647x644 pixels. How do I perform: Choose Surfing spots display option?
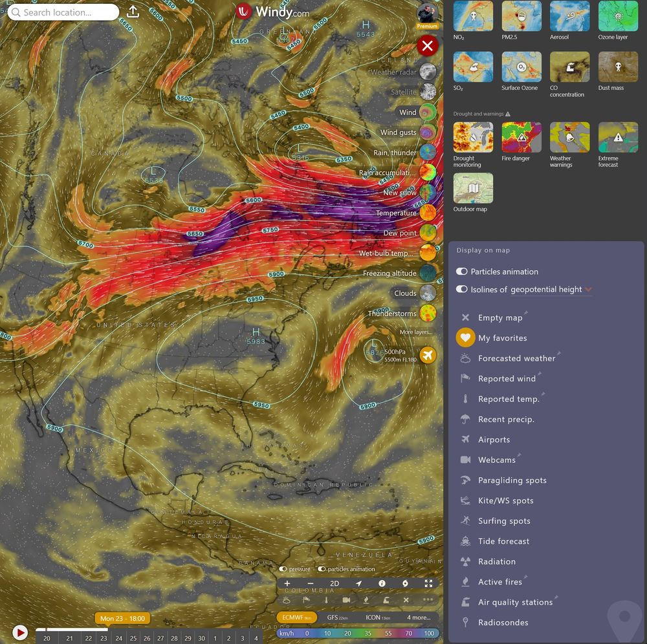click(x=504, y=521)
